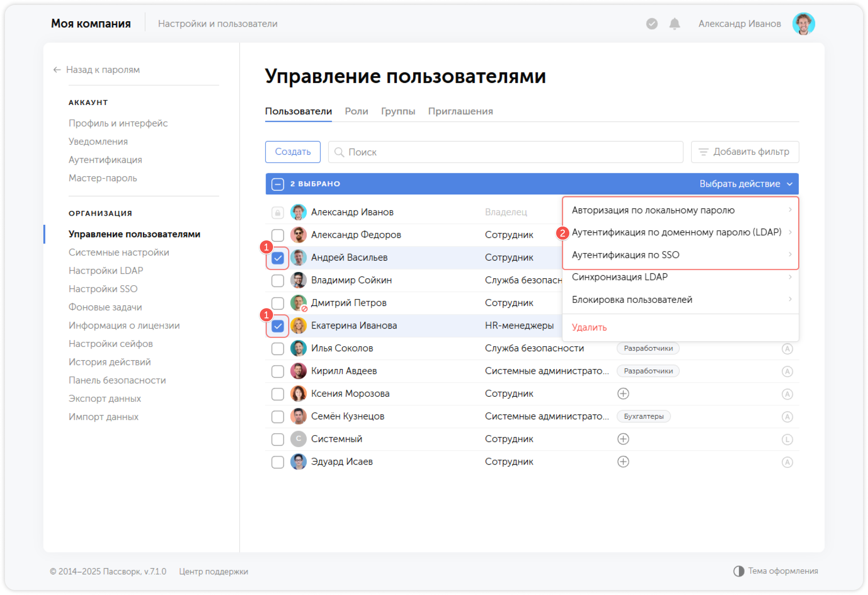The height and width of the screenshot is (595, 868).
Task: Click the notification bell icon
Action: click(x=674, y=24)
